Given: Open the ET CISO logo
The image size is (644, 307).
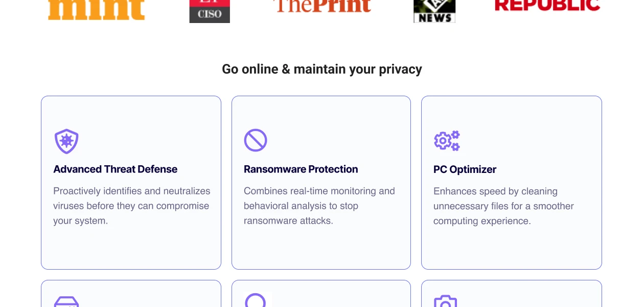Looking at the screenshot, I should tap(210, 11).
